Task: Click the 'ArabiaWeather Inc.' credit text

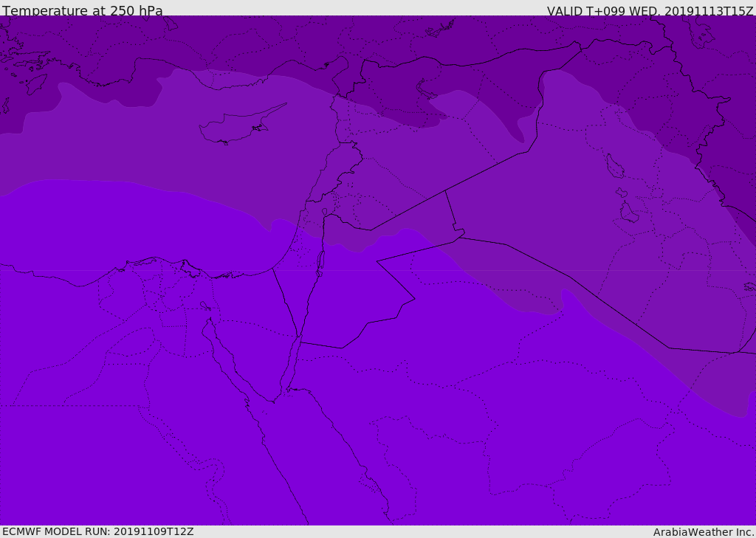Action: [x=704, y=532]
